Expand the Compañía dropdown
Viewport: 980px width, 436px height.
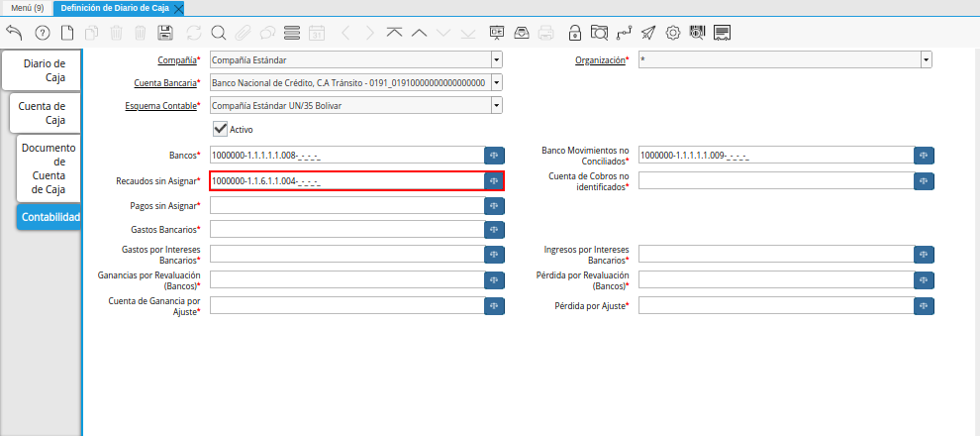[x=495, y=60]
